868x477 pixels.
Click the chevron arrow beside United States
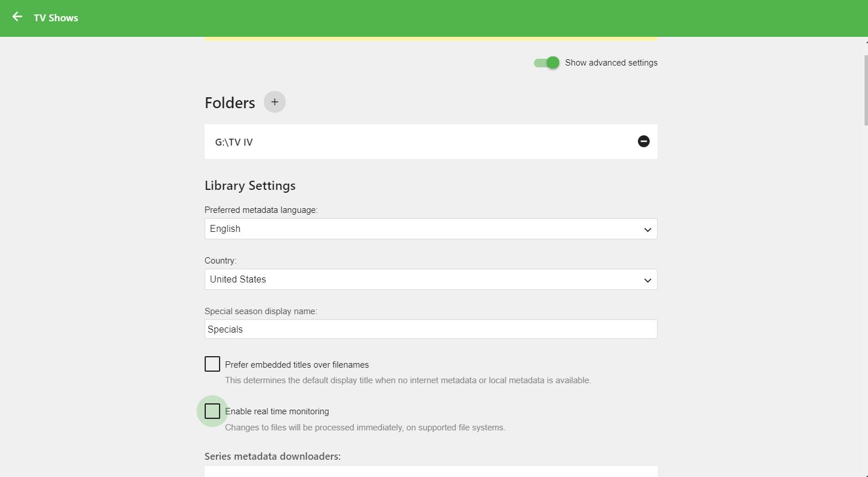coord(647,280)
